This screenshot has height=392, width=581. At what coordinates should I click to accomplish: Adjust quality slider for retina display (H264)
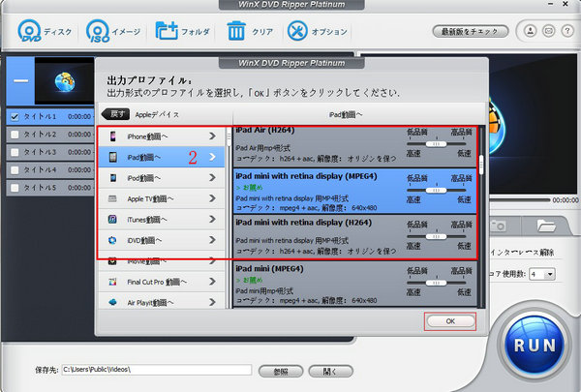pos(436,236)
